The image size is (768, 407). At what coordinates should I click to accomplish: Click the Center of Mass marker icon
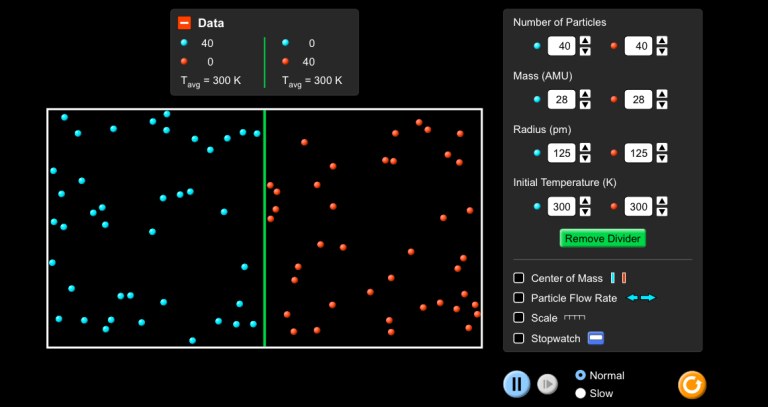click(619, 278)
